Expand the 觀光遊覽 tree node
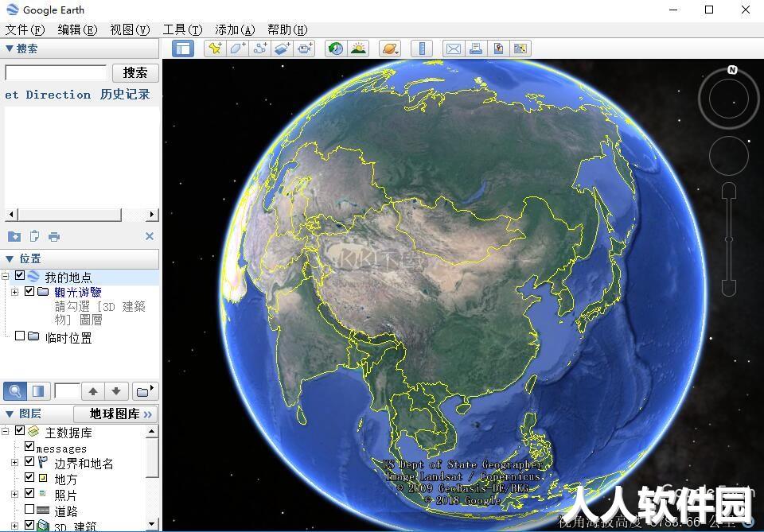The width and height of the screenshot is (764, 532). (x=14, y=292)
